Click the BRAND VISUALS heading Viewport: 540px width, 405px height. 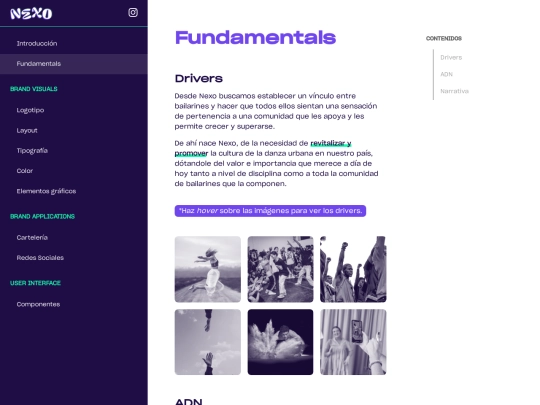[x=34, y=89]
